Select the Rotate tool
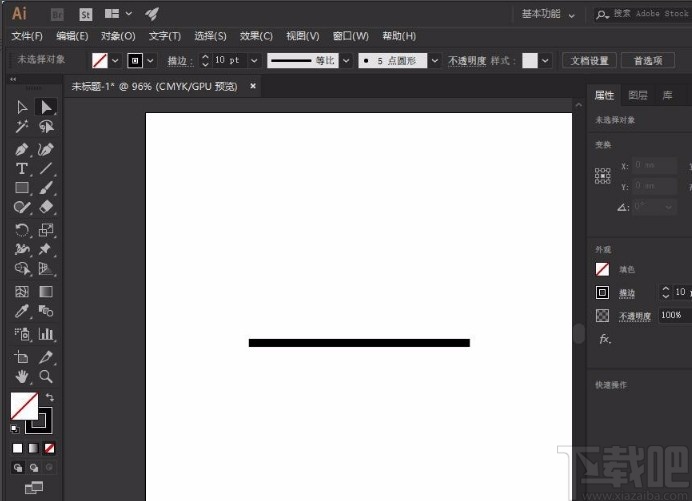The height and width of the screenshot is (501, 692). [22, 230]
